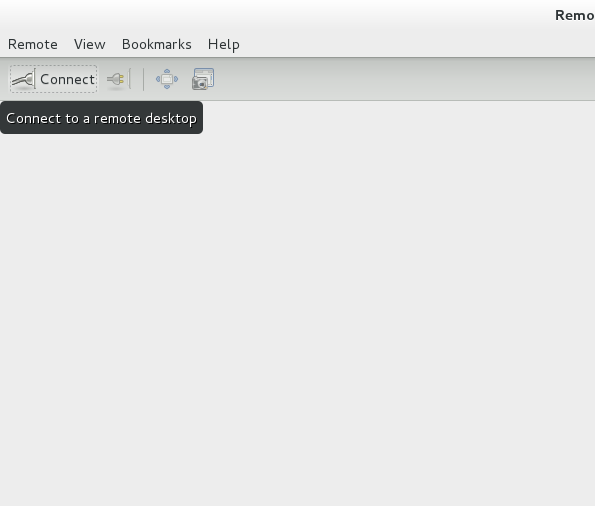The height and width of the screenshot is (506, 595).
Task: Open the Remote menu
Action: coord(33,44)
